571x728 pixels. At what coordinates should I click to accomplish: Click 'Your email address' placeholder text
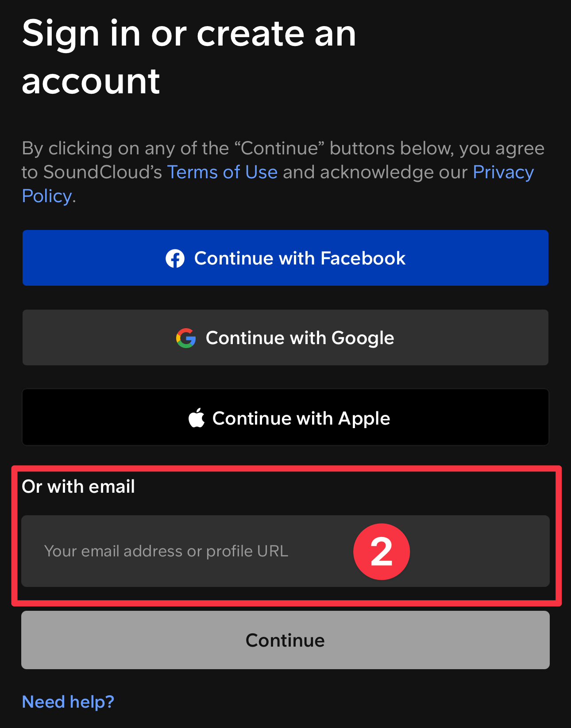click(113, 552)
